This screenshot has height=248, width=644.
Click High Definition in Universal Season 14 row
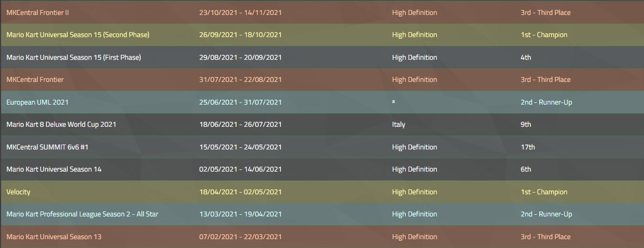pos(415,169)
